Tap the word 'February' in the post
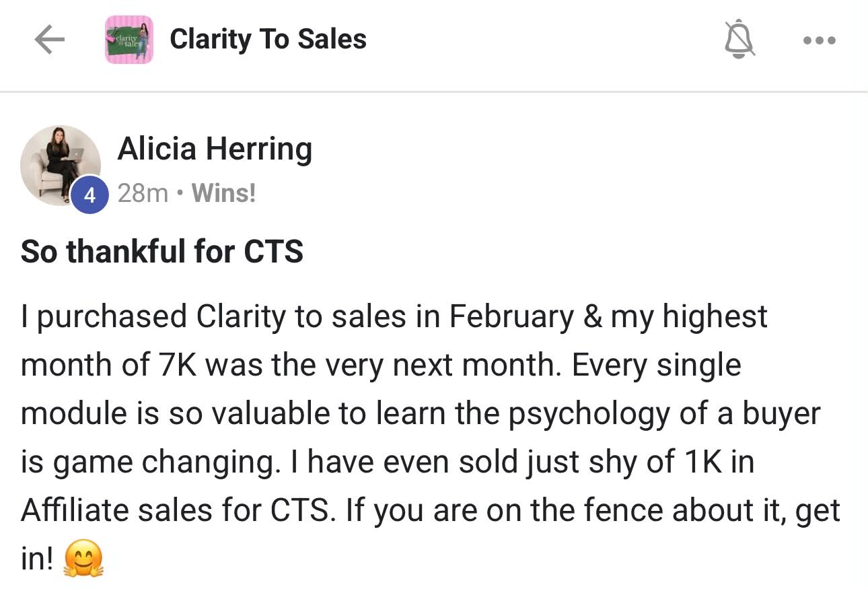This screenshot has height=589, width=868. (x=511, y=316)
